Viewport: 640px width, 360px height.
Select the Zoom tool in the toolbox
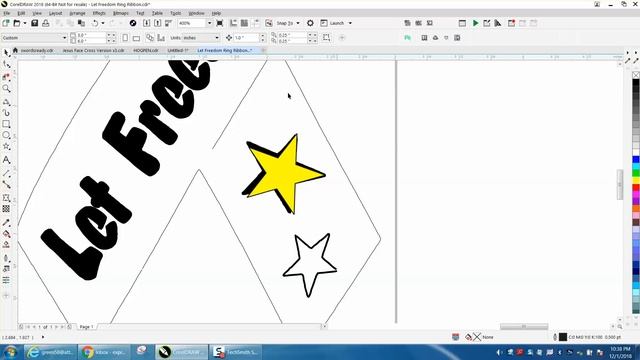click(x=6, y=89)
